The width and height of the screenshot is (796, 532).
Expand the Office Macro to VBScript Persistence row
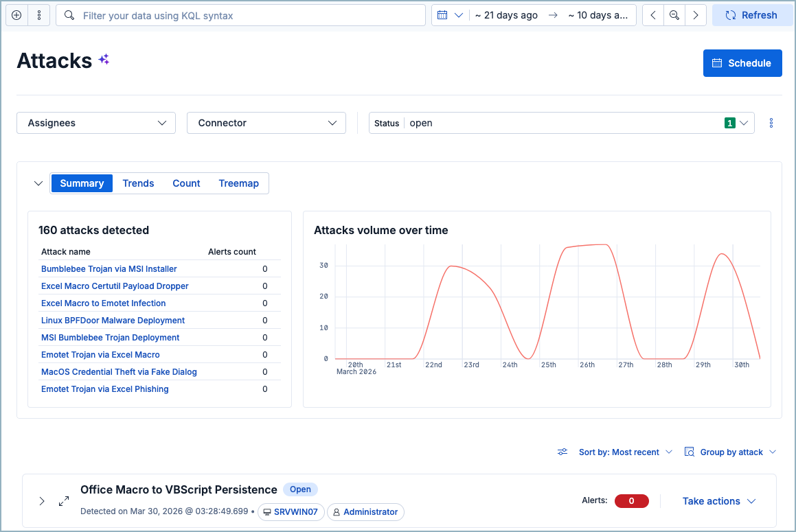click(x=42, y=502)
